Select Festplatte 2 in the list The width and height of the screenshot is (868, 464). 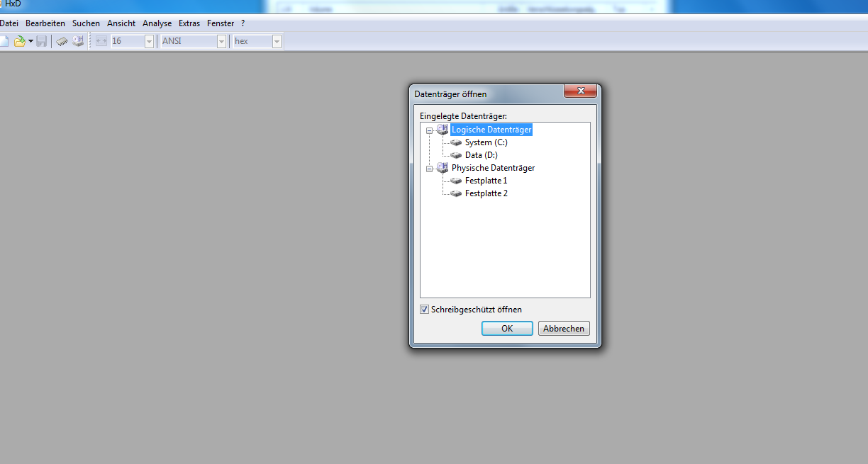coord(486,193)
